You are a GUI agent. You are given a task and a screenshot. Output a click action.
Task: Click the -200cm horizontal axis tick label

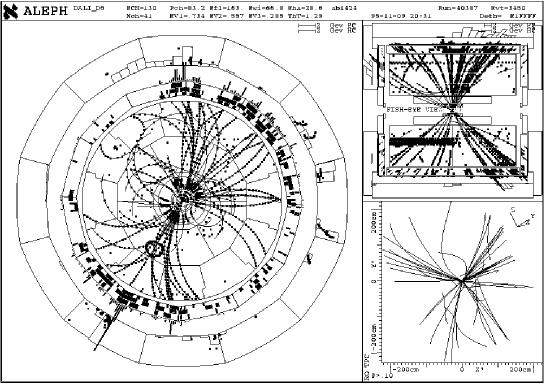(406, 370)
